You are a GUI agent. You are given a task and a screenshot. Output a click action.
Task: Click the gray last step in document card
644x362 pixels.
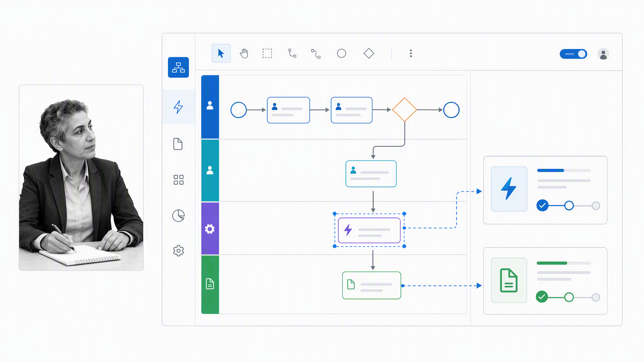click(x=596, y=297)
